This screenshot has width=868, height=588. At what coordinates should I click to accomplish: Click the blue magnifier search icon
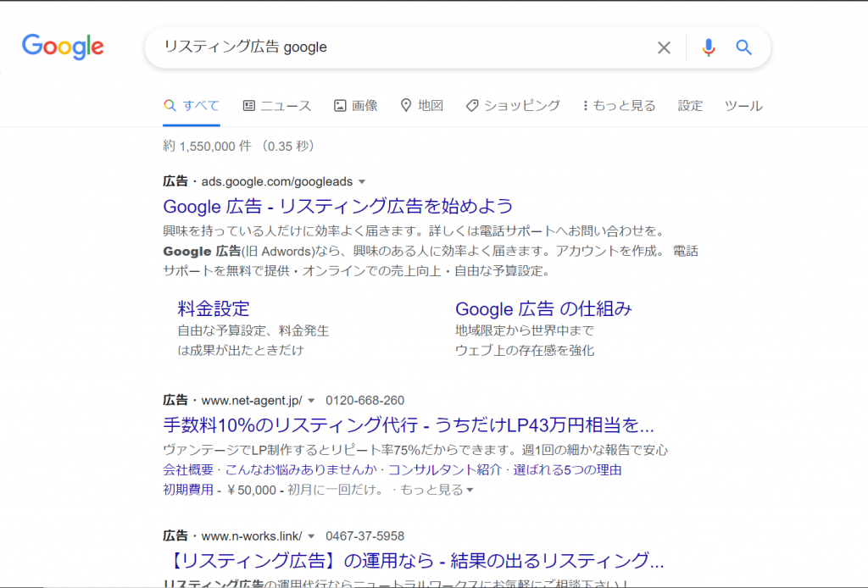[x=743, y=47]
